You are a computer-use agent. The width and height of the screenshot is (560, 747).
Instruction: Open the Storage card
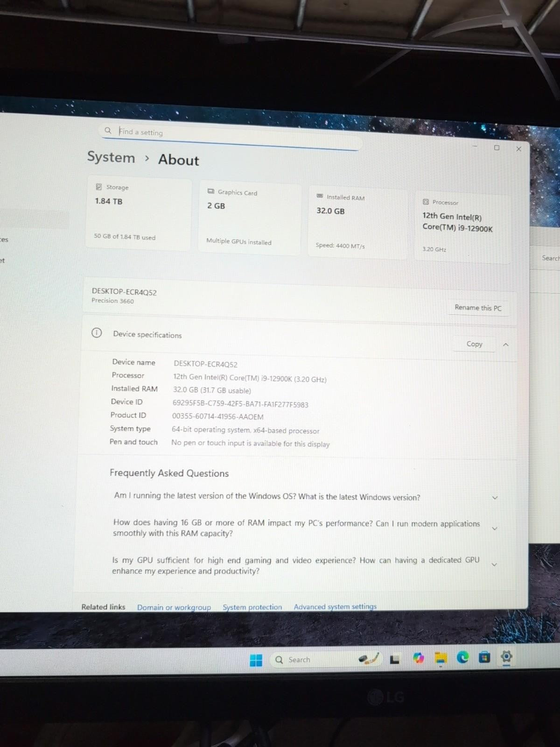pos(139,214)
